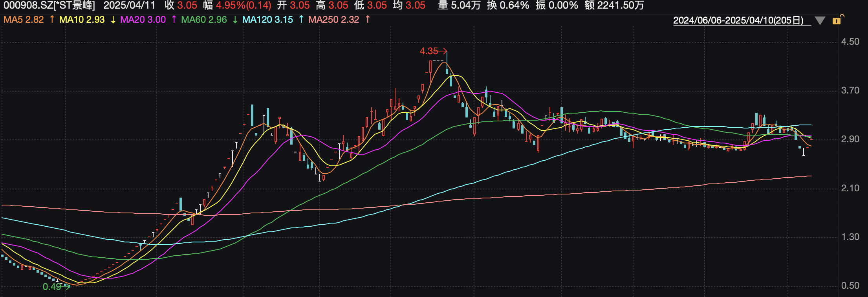Click the cyan MA120 up arrow
The width and height of the screenshot is (868, 297).
click(301, 19)
